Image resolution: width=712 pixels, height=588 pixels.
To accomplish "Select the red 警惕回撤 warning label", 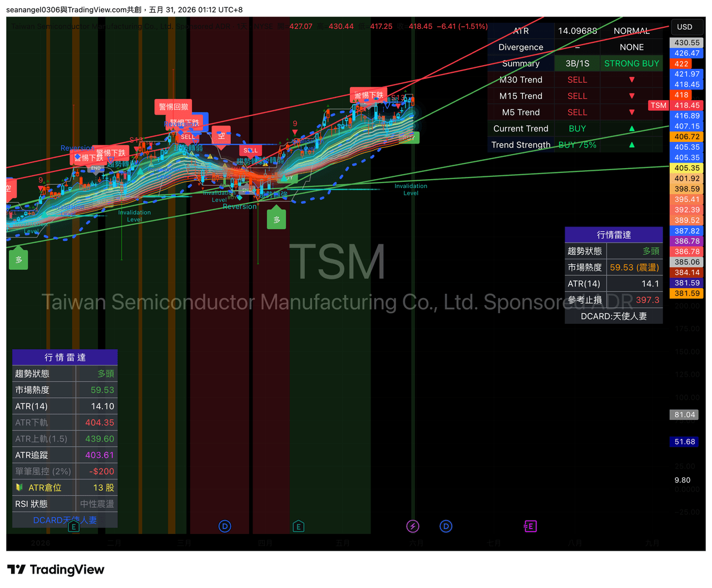I will (174, 107).
